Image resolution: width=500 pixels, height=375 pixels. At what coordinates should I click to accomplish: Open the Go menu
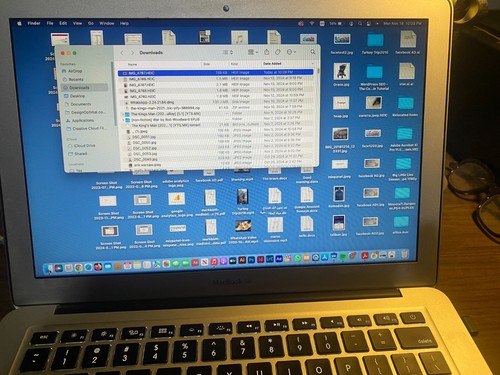tap(91, 23)
